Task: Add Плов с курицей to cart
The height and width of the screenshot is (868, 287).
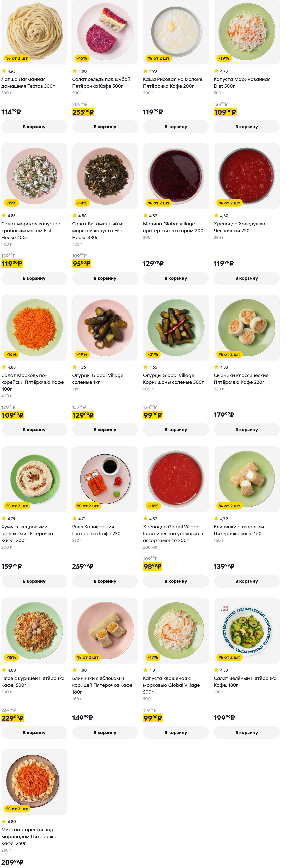Action: 34,733
